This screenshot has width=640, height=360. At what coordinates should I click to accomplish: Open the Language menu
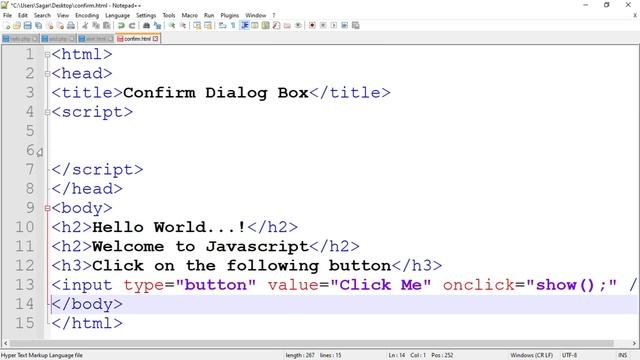tap(118, 15)
